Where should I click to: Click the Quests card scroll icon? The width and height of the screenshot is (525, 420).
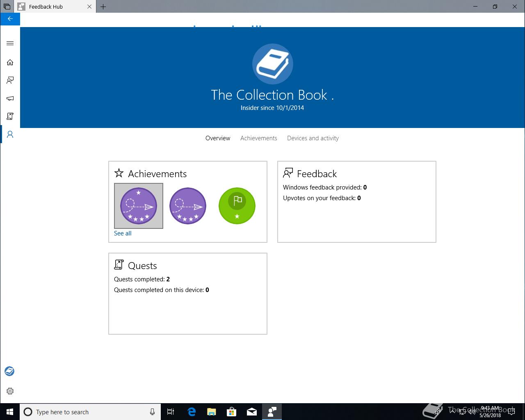(x=119, y=265)
